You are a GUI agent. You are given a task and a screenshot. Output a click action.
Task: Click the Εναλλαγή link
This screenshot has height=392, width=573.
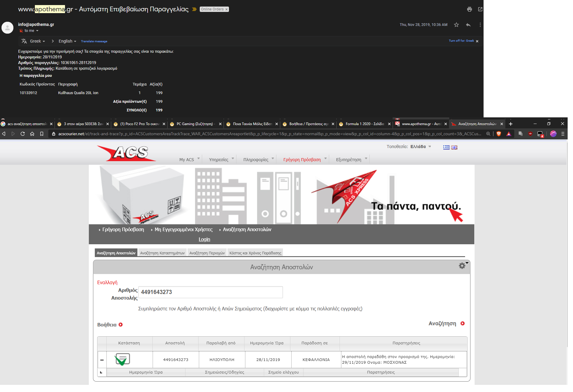[107, 282]
